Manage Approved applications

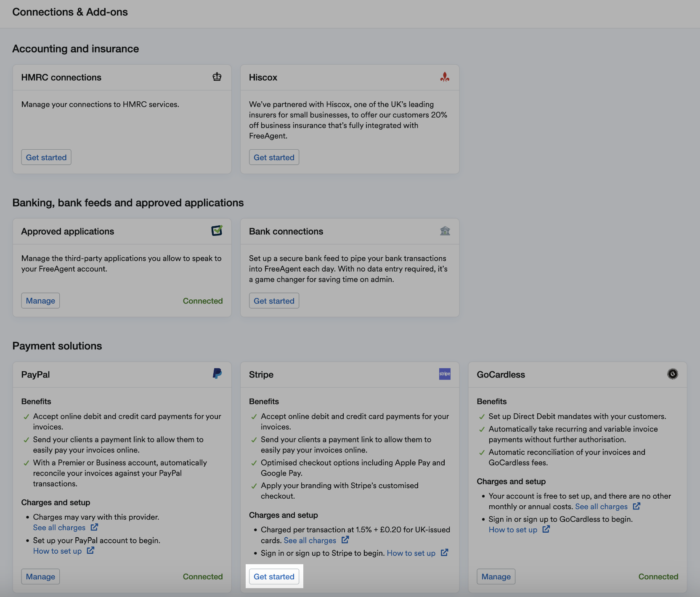40,301
